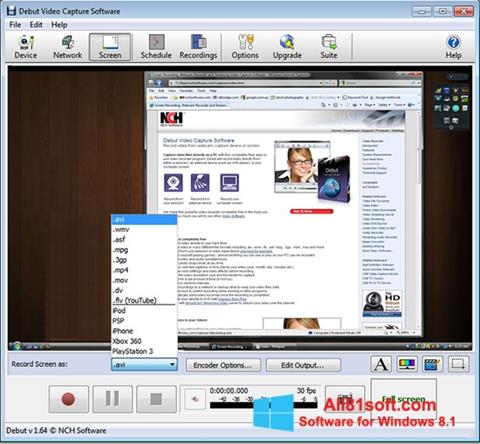Close the Debut Video Capture window
Viewport: 480px width, 444px height.
pyautogui.click(x=464, y=11)
